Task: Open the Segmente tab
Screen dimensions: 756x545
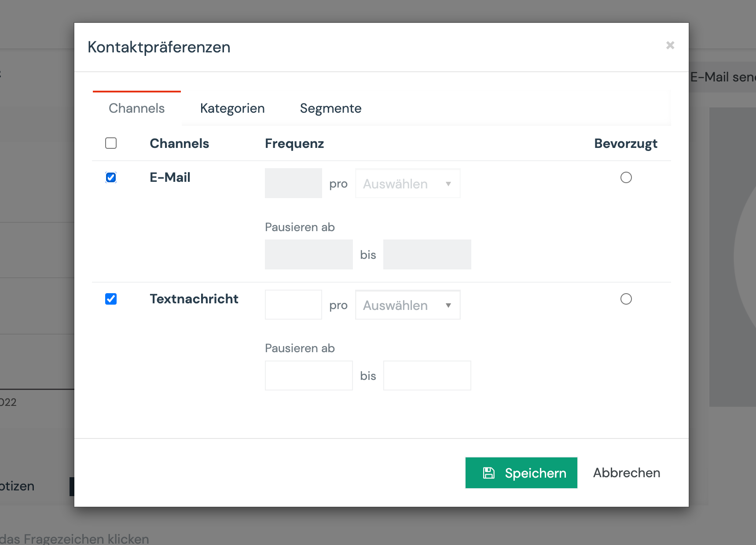Action: 330,108
